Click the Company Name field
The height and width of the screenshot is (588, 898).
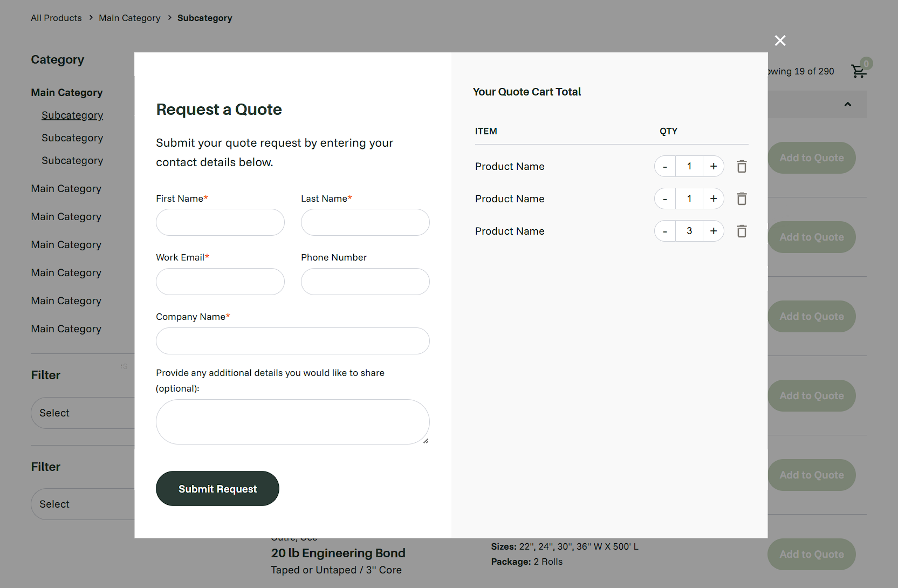click(x=292, y=341)
